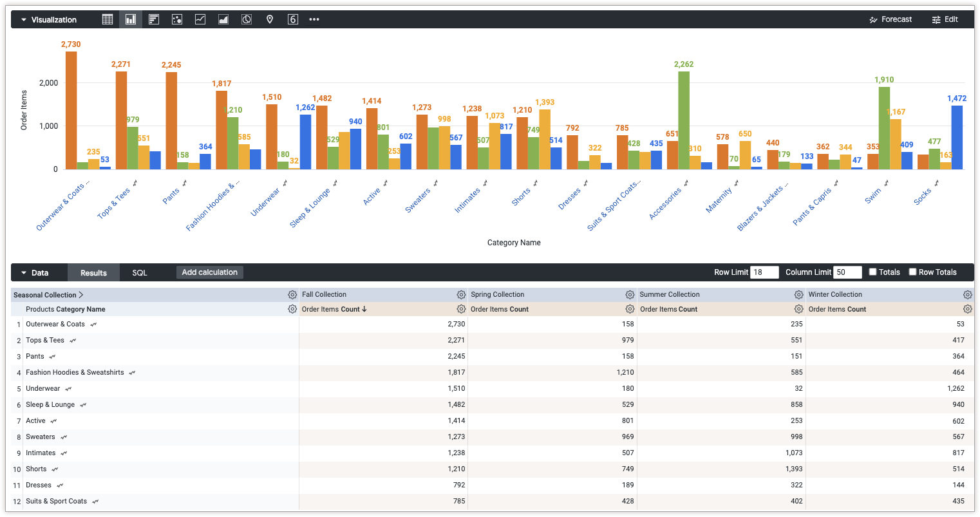Switch to the SQL tab
This screenshot has width=980, height=517.
139,272
